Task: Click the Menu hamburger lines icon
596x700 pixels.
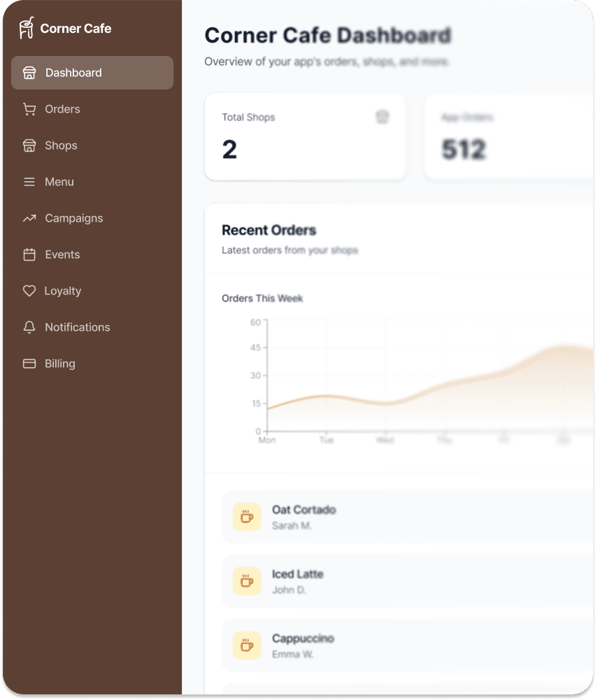Action: (x=29, y=182)
